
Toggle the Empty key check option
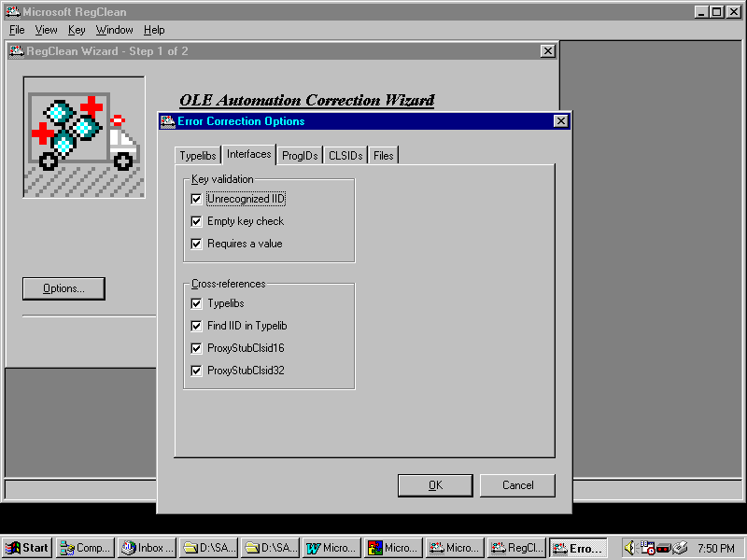tap(196, 221)
